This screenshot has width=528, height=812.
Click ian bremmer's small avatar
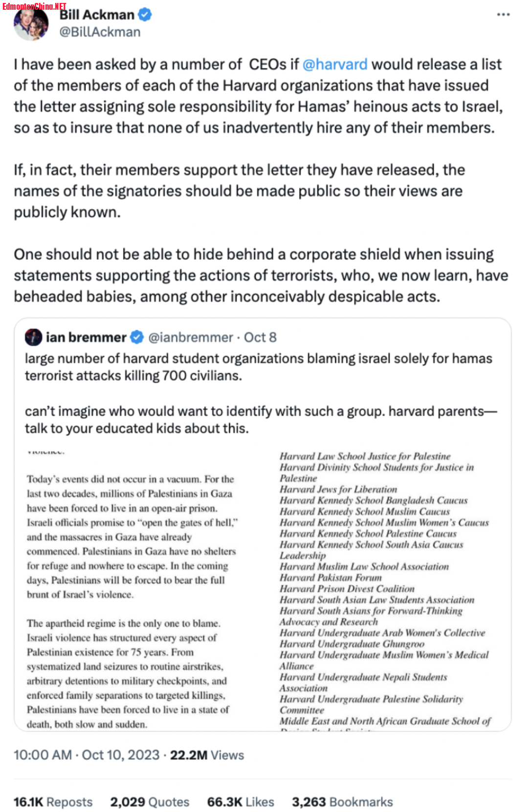pos(34,337)
